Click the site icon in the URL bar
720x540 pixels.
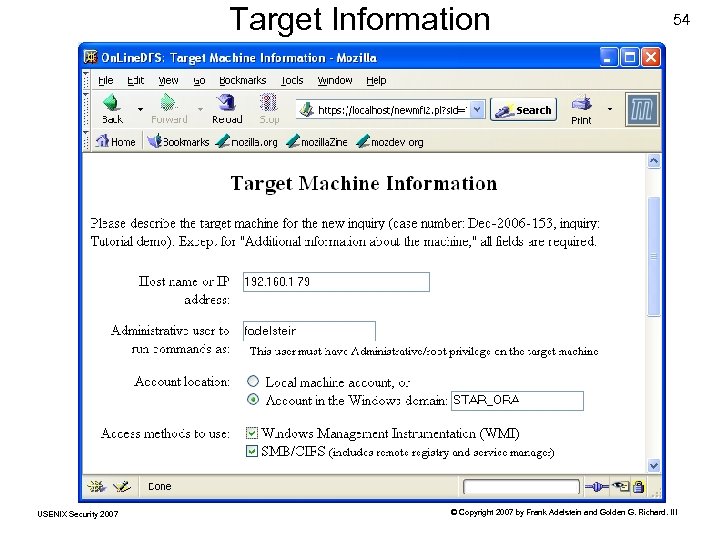pyautogui.click(x=306, y=110)
